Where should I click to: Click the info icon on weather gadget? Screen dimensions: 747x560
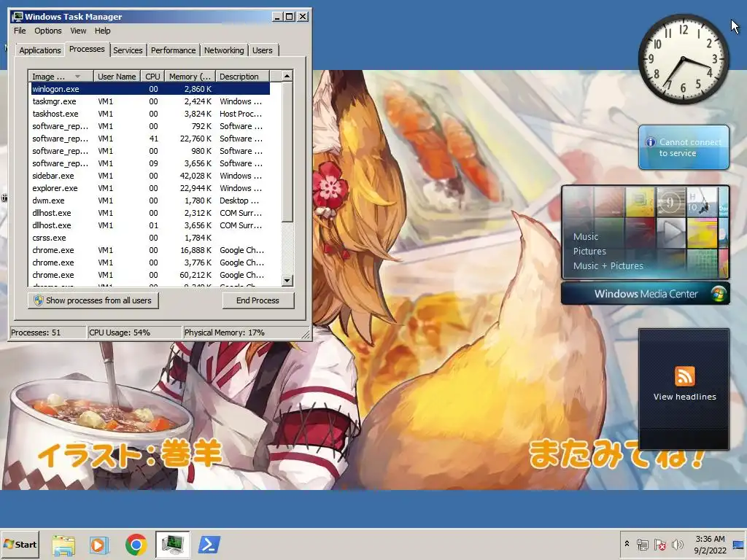point(650,142)
